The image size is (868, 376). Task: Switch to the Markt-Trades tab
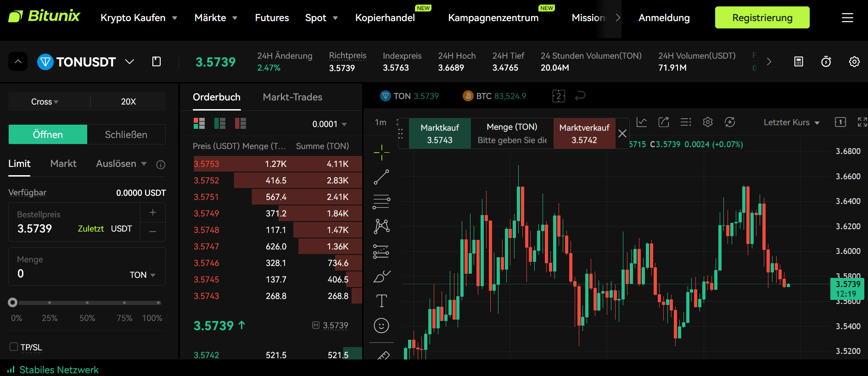click(x=292, y=97)
